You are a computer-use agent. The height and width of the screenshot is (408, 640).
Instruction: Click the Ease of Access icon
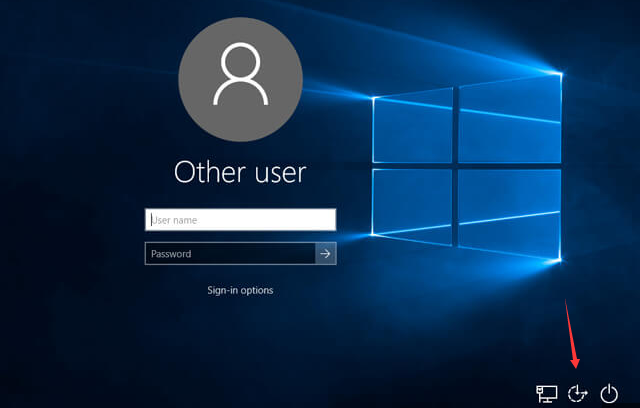click(576, 393)
